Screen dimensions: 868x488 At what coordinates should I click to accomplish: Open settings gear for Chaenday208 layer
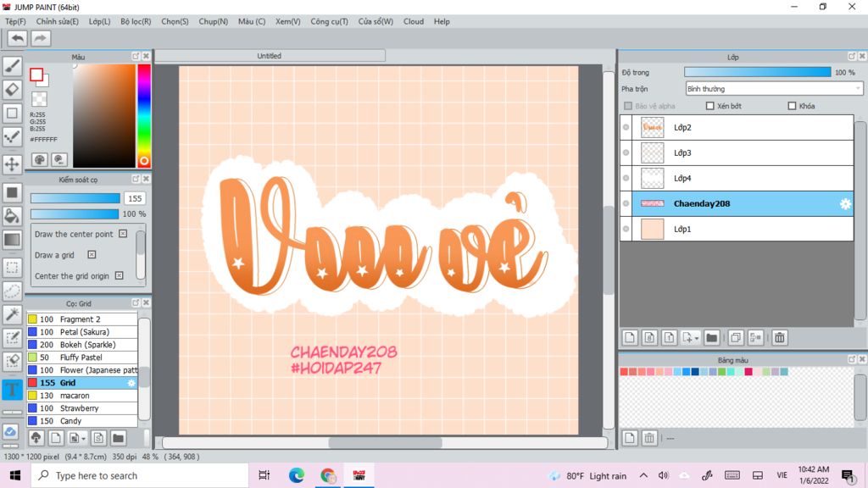pyautogui.click(x=845, y=203)
